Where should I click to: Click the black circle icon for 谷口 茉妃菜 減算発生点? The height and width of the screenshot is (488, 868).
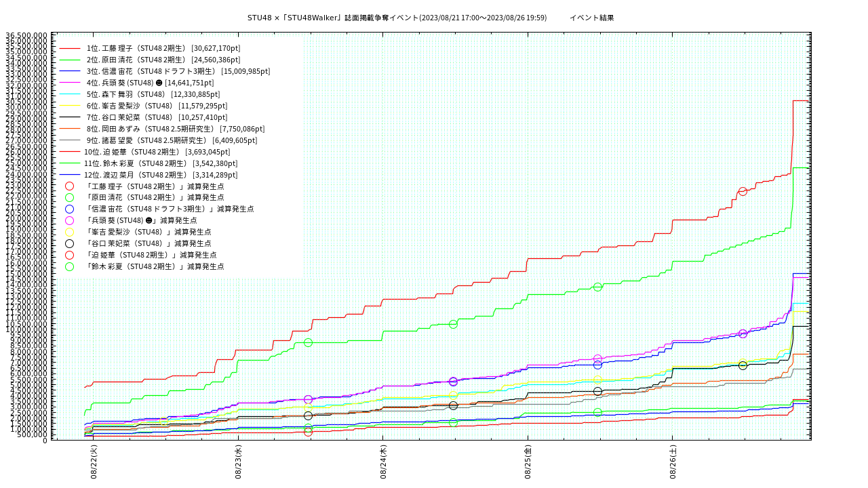70,244
